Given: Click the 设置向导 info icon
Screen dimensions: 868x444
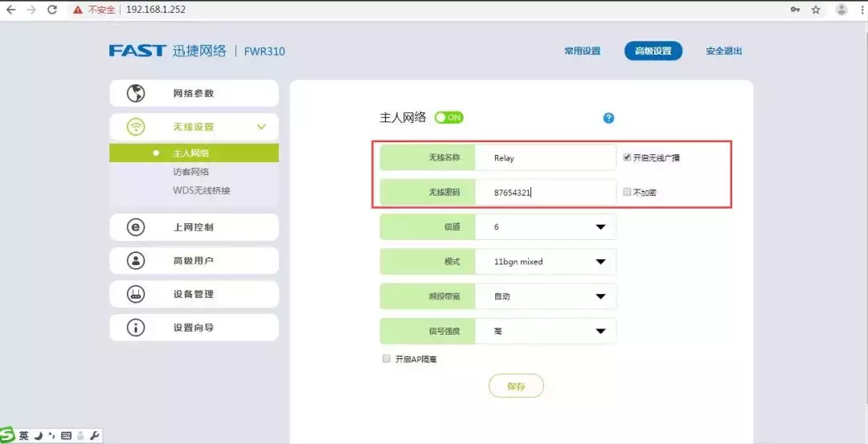Looking at the screenshot, I should click(136, 328).
